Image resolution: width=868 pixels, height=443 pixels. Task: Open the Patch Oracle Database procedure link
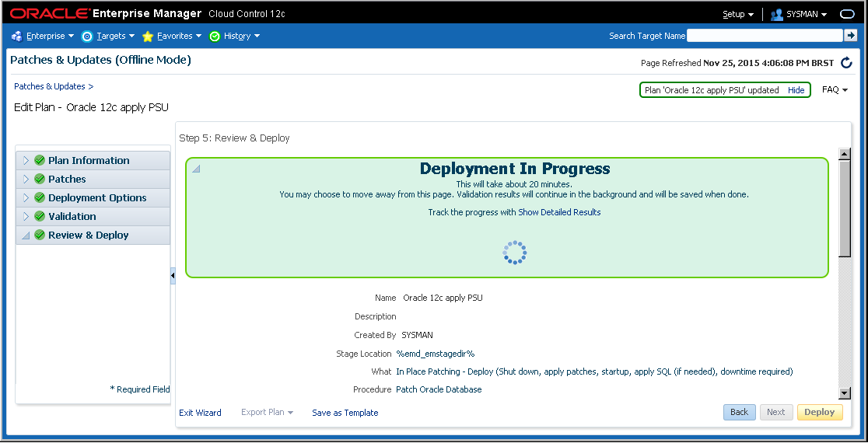(x=439, y=390)
